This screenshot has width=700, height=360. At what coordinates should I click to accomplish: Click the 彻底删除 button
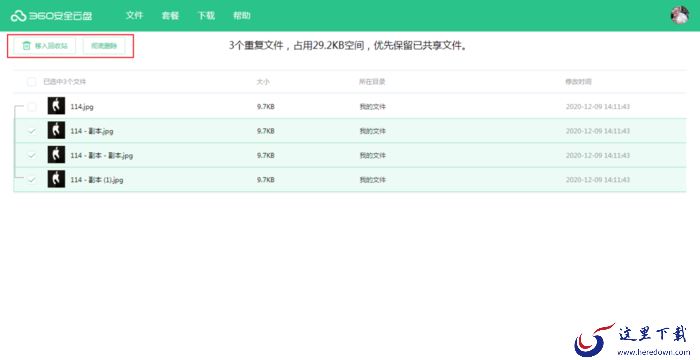coord(104,46)
